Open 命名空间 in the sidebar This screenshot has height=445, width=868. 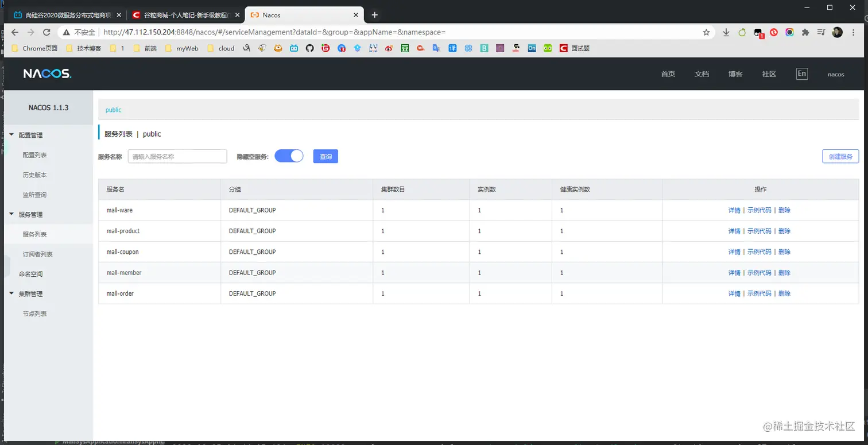[31, 274]
